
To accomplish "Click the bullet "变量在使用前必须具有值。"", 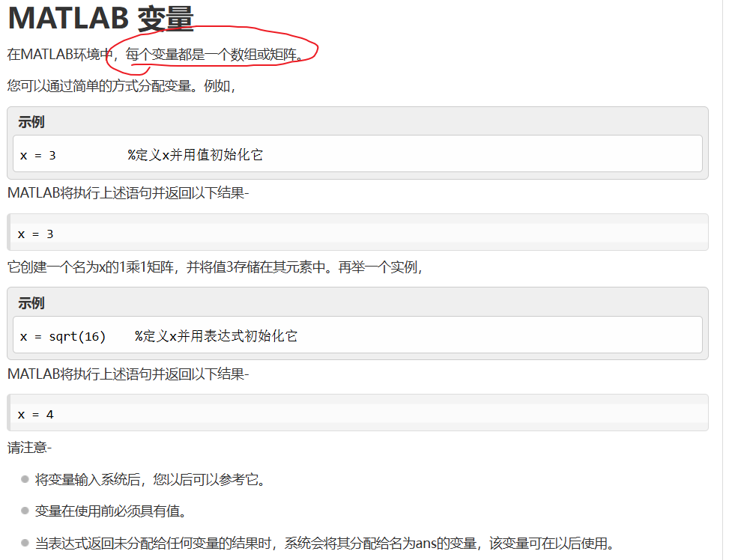I will pos(111,511).
